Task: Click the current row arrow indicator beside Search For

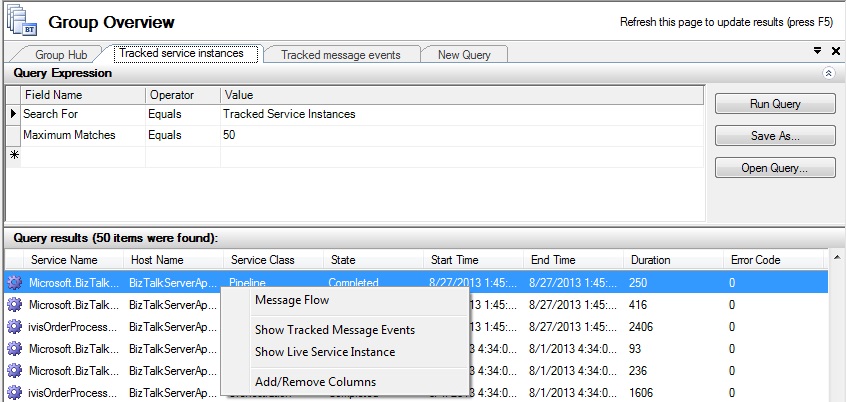Action: 14,114
